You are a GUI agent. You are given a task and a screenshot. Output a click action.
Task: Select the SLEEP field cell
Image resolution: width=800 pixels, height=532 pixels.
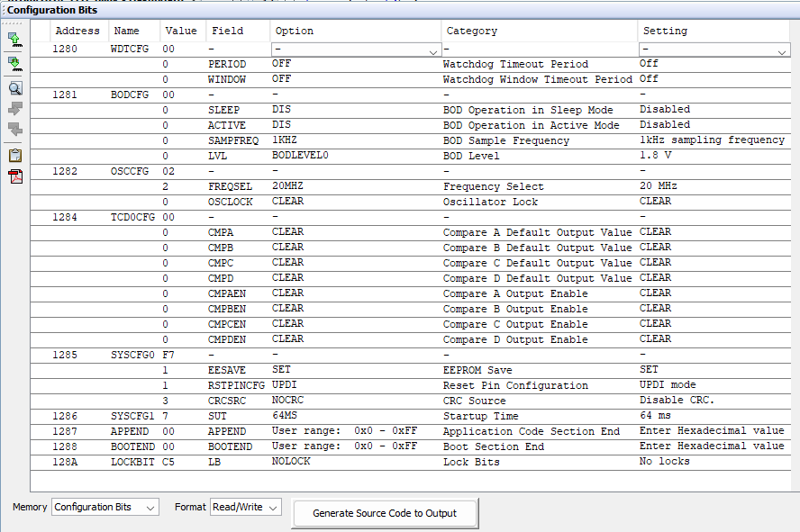tap(223, 110)
